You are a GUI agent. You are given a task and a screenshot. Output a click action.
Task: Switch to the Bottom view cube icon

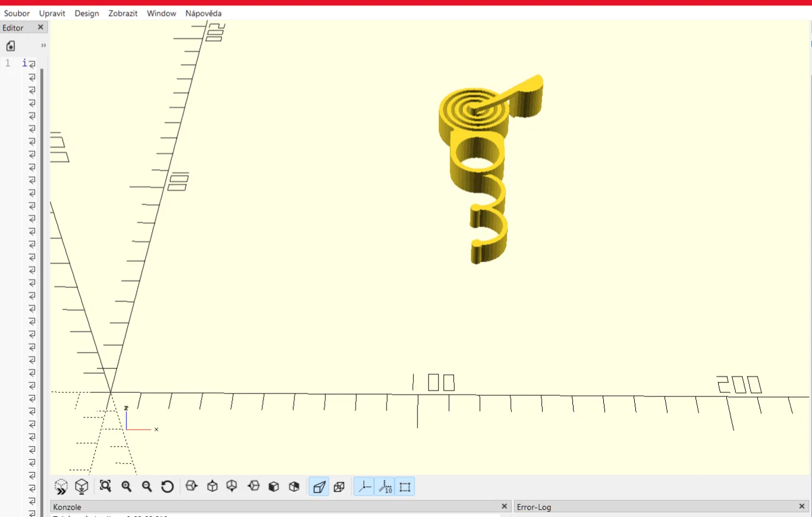(232, 486)
